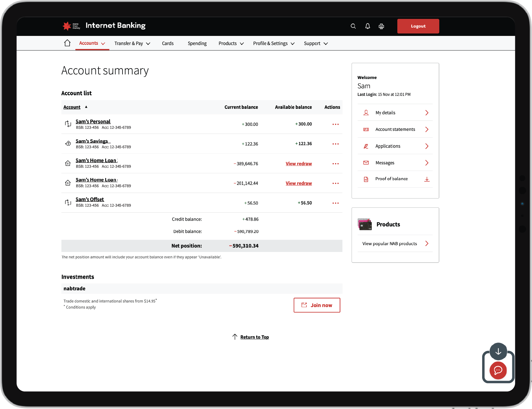Open notifications bell icon
Screen dimensions: 532x409
(x=368, y=26)
